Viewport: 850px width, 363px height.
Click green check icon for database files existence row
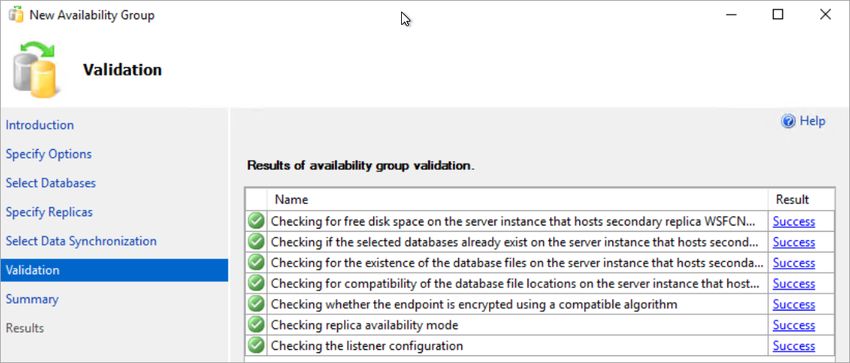tap(256, 263)
